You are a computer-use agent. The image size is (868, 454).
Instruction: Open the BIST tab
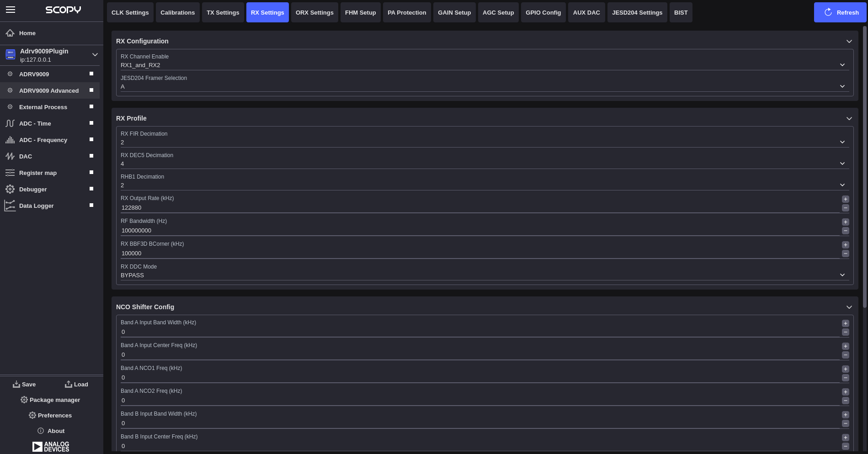click(681, 12)
